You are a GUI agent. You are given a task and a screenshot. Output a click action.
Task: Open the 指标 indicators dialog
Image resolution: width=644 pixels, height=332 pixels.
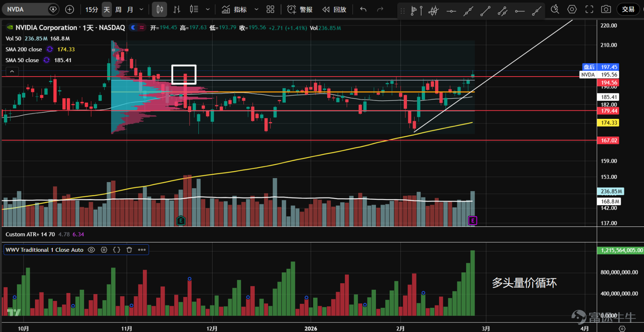coord(234,9)
